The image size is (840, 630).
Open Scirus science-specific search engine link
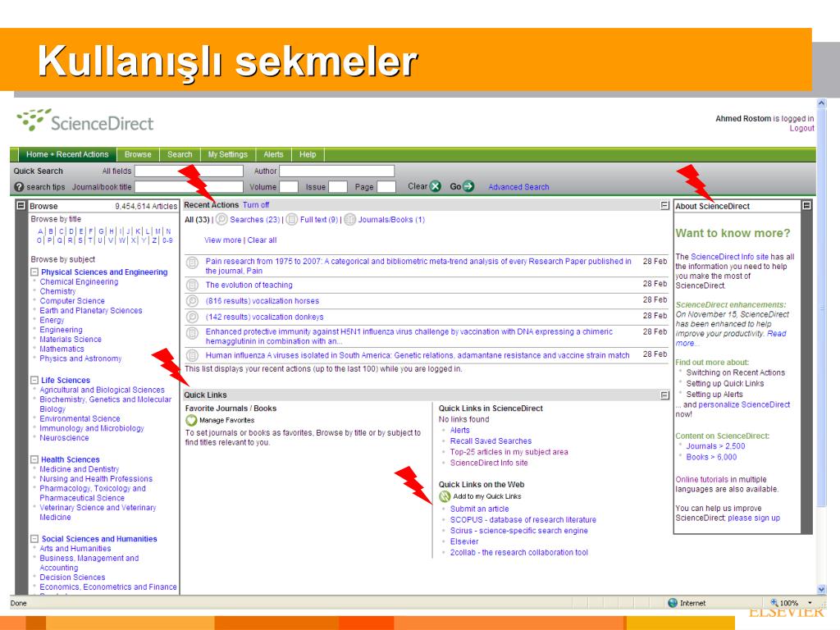tap(518, 531)
